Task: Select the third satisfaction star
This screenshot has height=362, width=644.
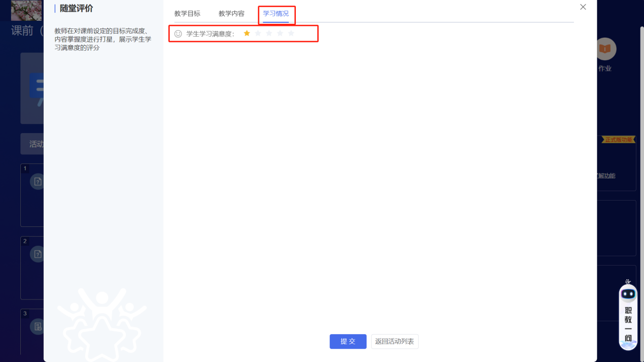Action: [268, 32]
